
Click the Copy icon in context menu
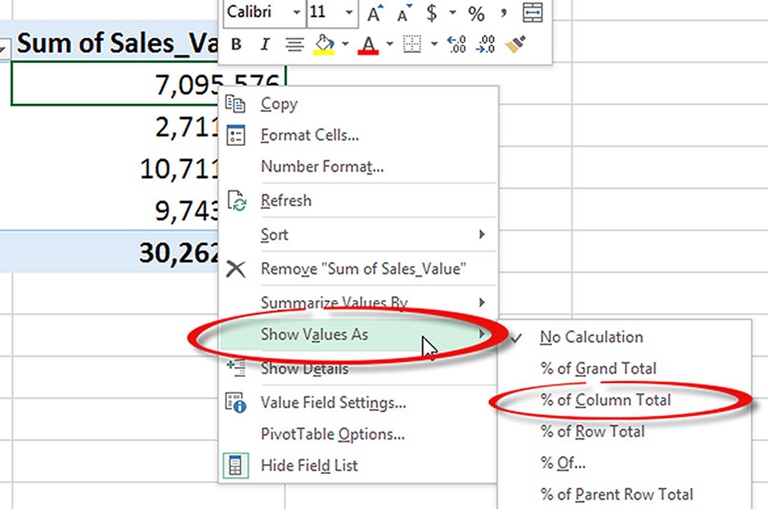235,104
